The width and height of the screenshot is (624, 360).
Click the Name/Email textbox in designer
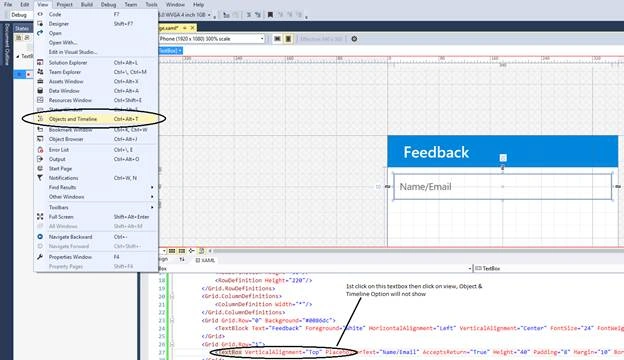point(503,187)
